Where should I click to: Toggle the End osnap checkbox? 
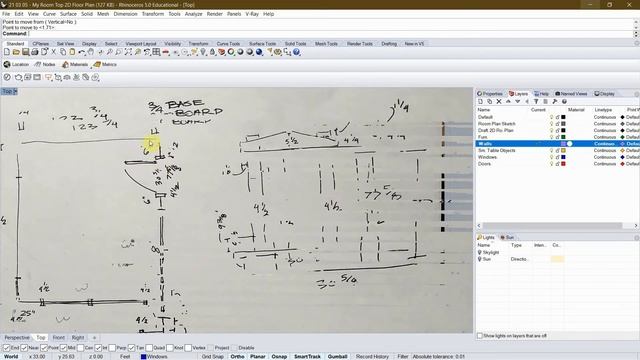click(6, 348)
